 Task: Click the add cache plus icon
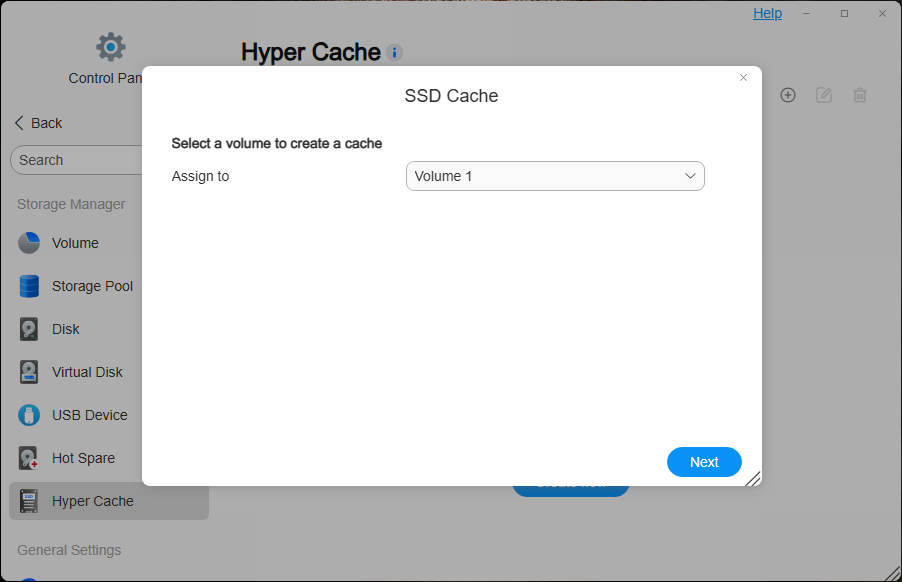tap(788, 95)
